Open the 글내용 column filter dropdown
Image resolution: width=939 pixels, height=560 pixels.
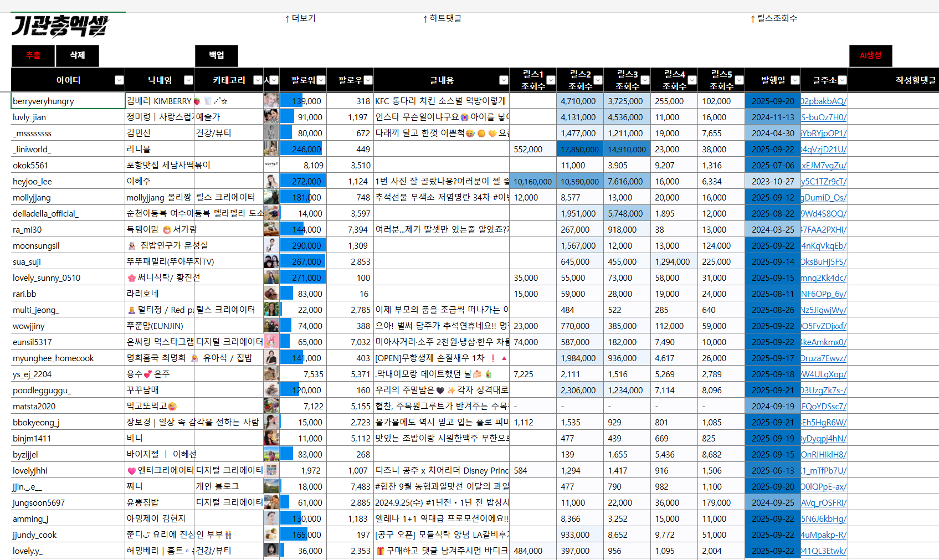(504, 80)
